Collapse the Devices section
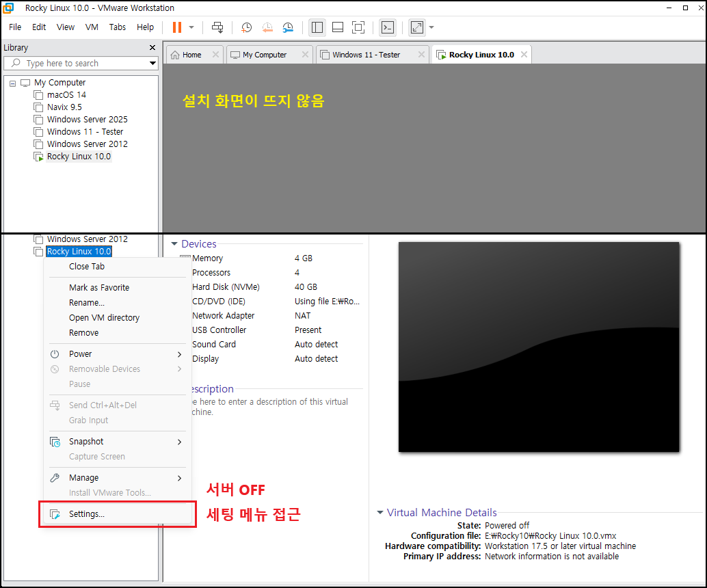 tap(174, 244)
